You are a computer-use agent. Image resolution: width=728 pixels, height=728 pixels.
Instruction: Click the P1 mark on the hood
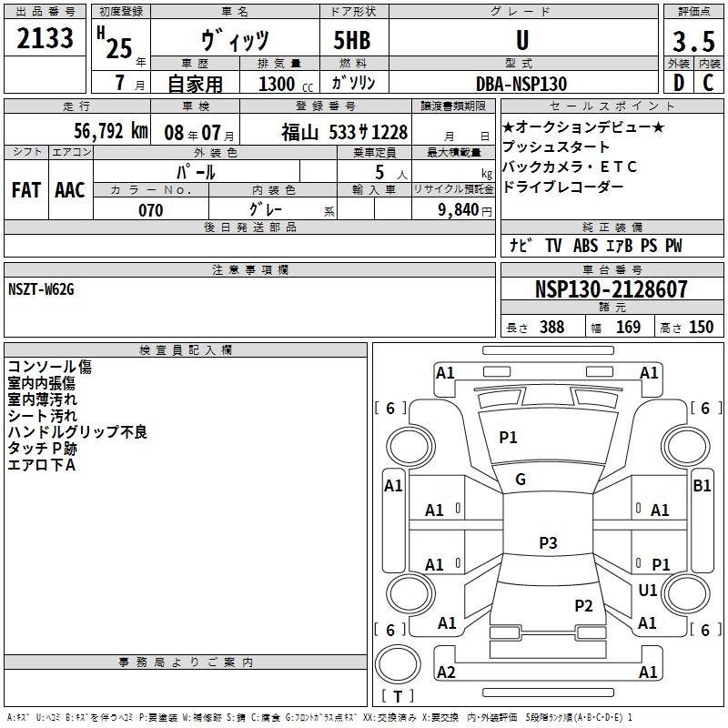[x=508, y=437]
